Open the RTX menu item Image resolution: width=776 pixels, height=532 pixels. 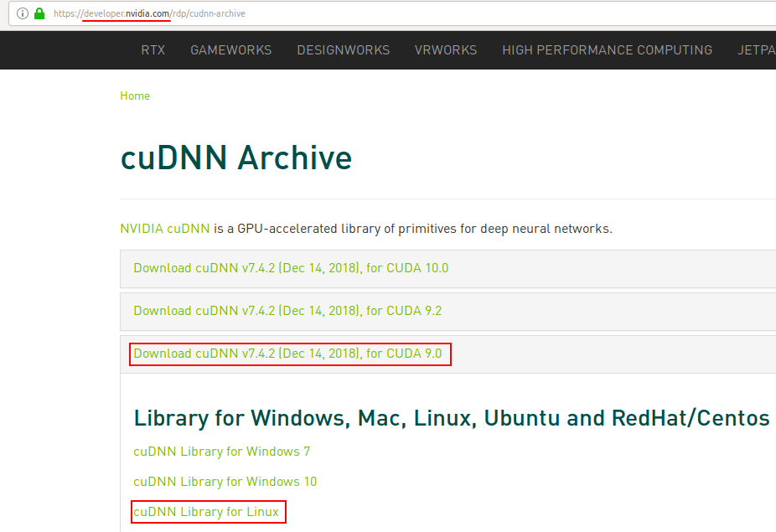tap(153, 50)
